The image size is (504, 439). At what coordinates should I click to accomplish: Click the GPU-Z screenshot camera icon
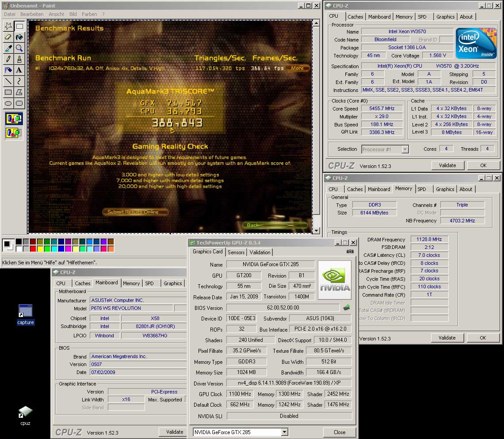350,252
